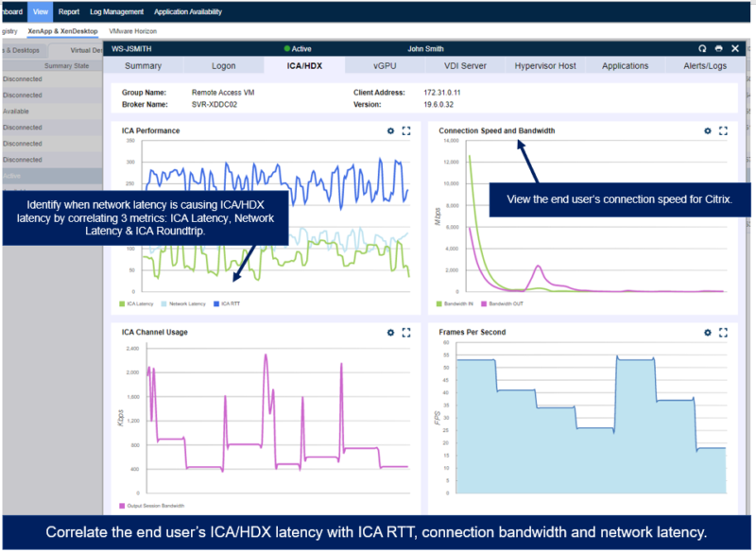Open settings for the ICA Performance chart
756x553 pixels.
(390, 131)
